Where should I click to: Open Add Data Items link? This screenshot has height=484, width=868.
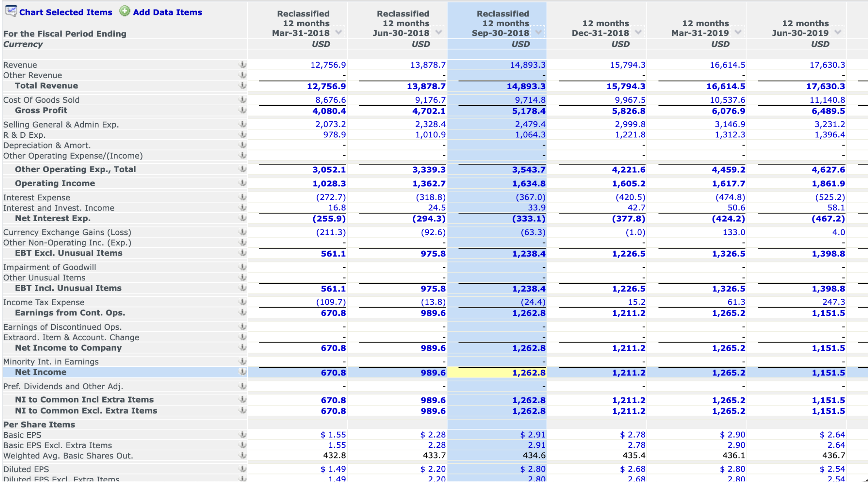[x=167, y=12]
